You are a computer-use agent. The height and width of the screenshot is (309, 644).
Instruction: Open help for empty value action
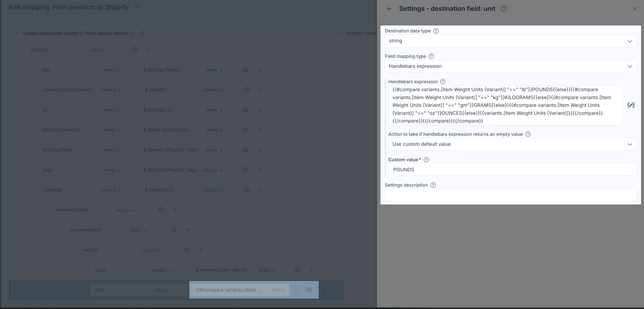[528, 134]
